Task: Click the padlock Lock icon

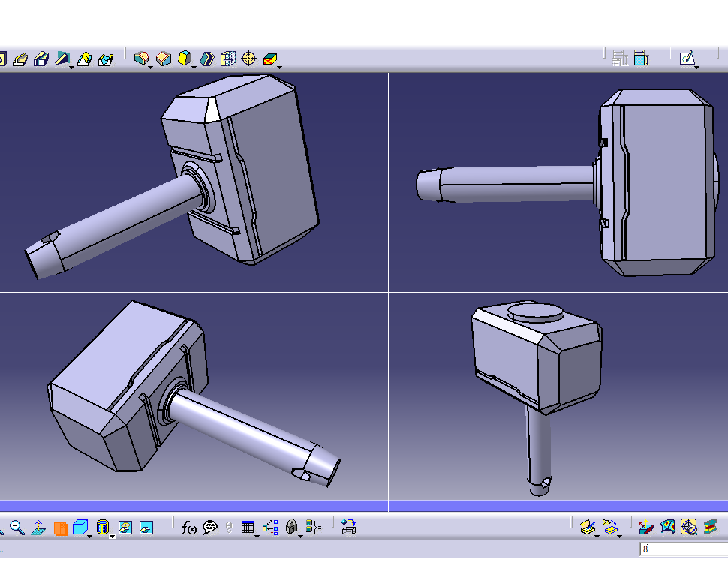Action: pyautogui.click(x=291, y=526)
